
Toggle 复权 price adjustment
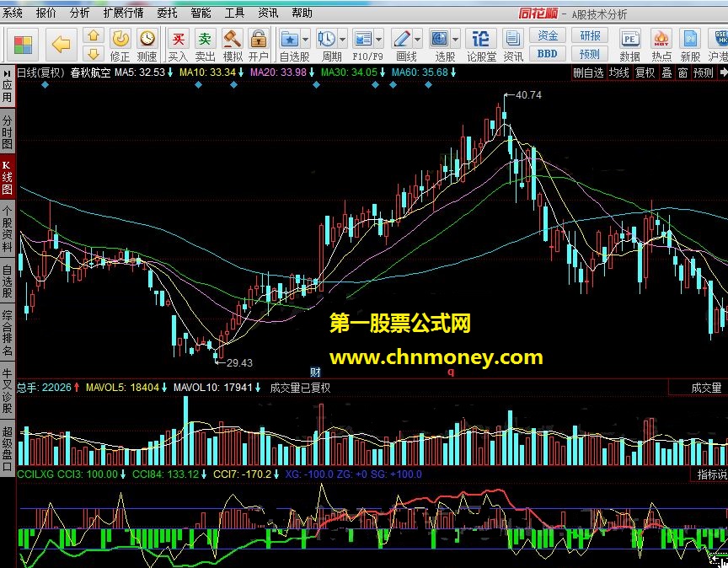point(645,72)
